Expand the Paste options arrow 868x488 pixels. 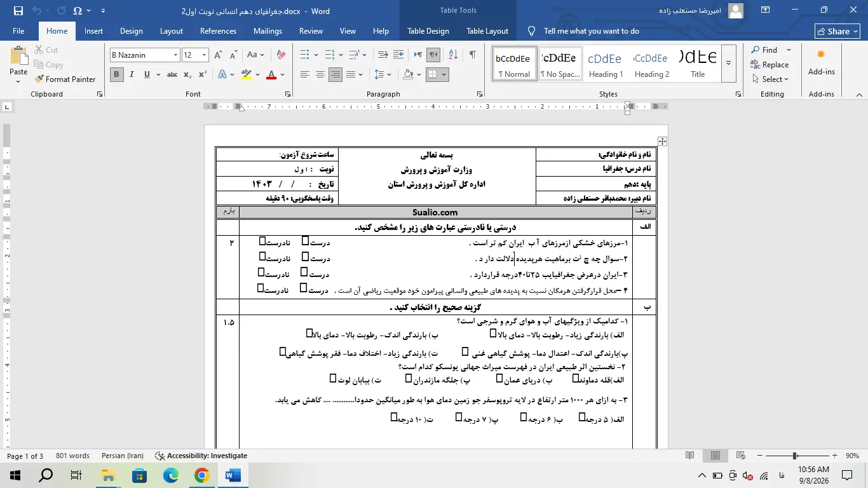19,81
